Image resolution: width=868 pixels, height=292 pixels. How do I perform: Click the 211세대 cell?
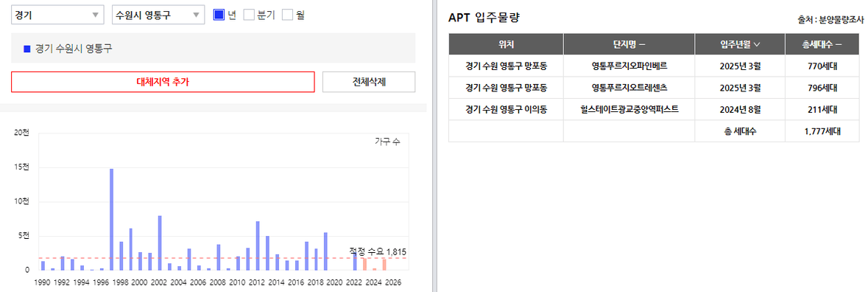coord(822,109)
